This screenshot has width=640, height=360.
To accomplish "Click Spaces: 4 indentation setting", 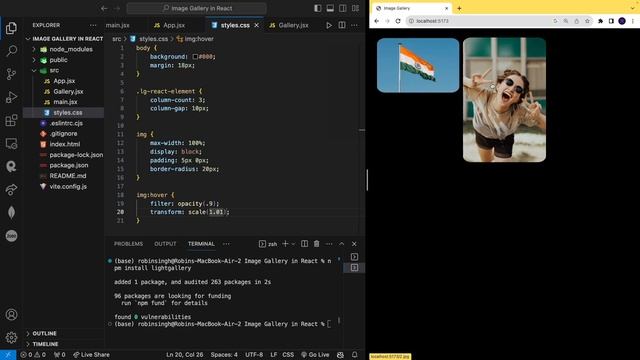I will (224, 355).
